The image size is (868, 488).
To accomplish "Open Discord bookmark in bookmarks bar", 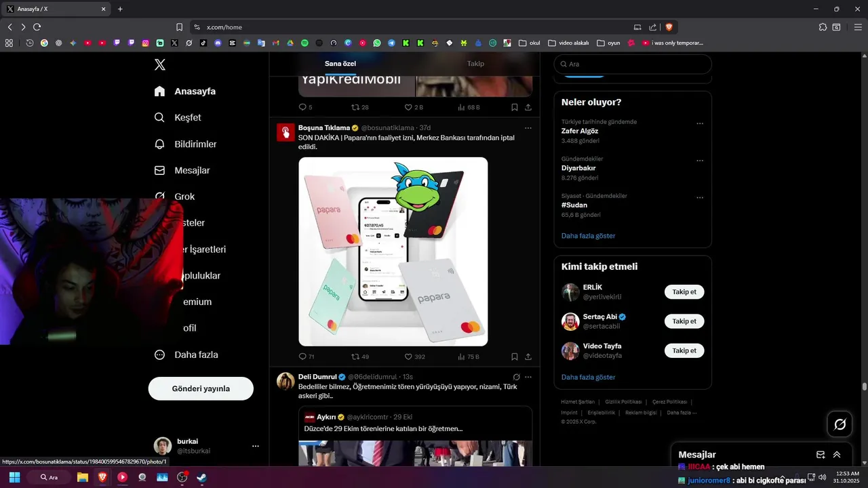I will [218, 43].
